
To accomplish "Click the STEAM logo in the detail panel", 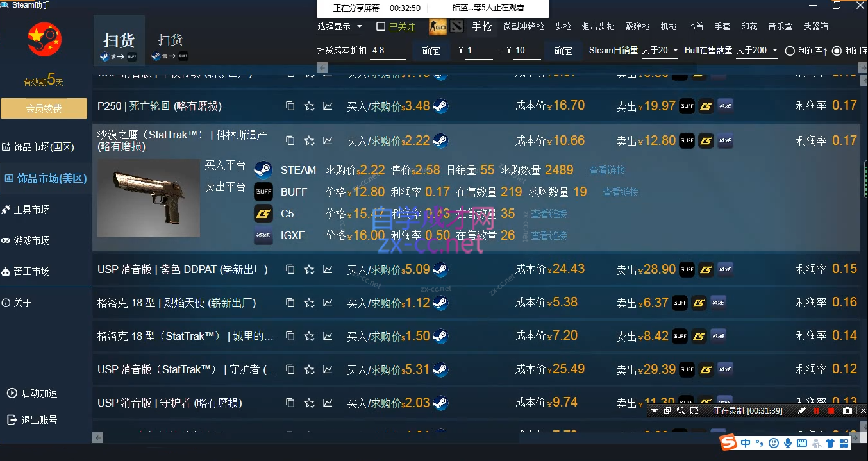I will (x=263, y=170).
